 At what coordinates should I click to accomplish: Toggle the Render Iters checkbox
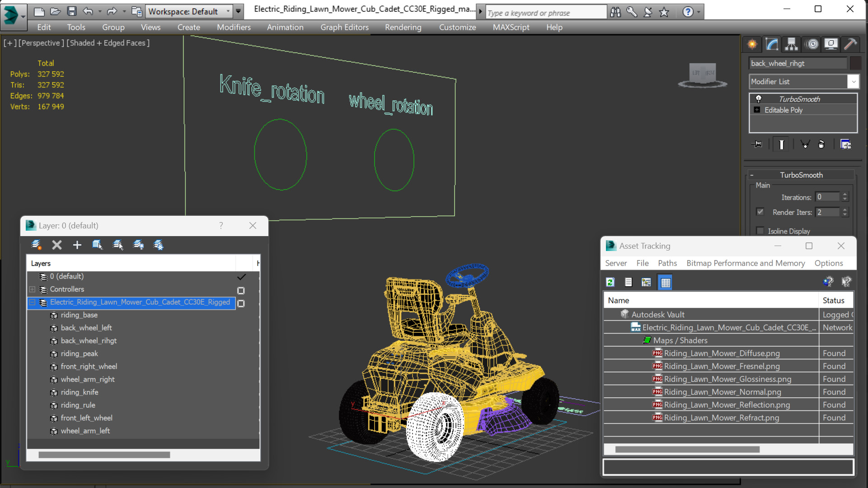(760, 212)
